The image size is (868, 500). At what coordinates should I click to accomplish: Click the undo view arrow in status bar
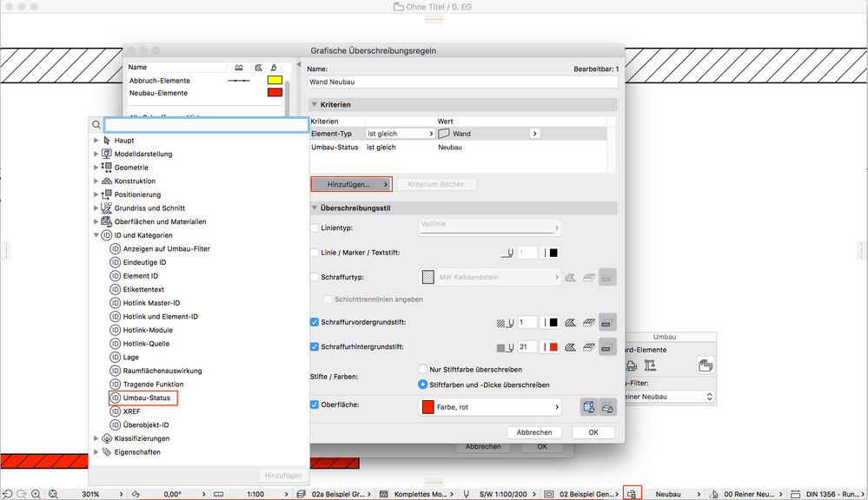(x=7, y=494)
